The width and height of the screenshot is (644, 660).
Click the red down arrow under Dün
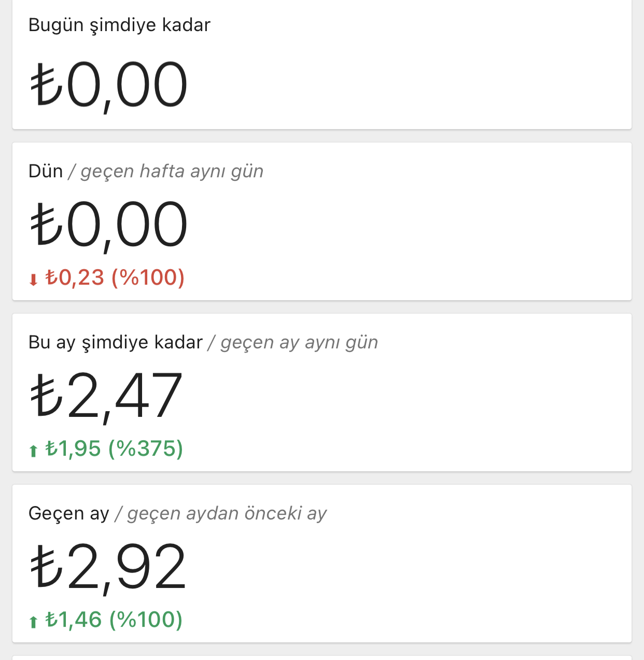tap(33, 280)
